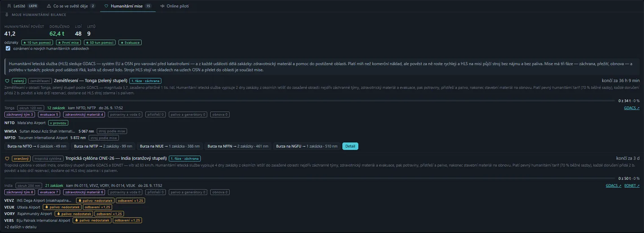The width and height of the screenshot is (644, 233).
Task: Click the fuel drop icon in VORY row
Action: [58, 214]
